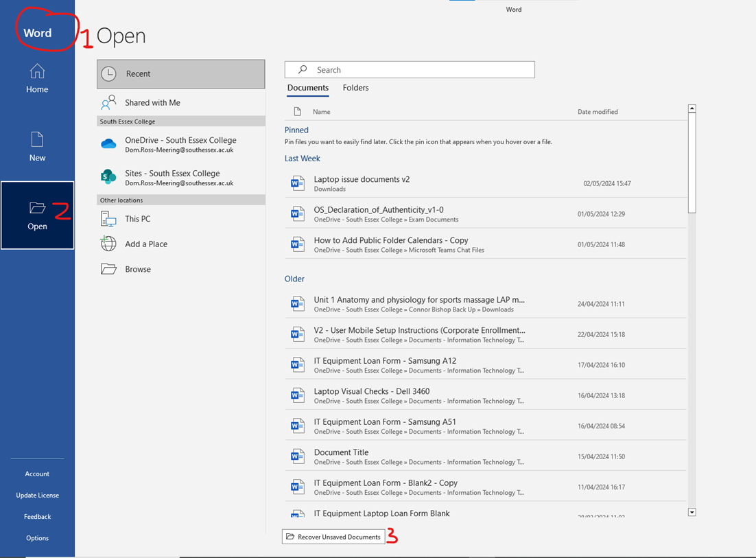Click Word icon for OS_Declaration_of_Authenticity_v1-0
This screenshot has height=558, width=756.
pos(298,213)
